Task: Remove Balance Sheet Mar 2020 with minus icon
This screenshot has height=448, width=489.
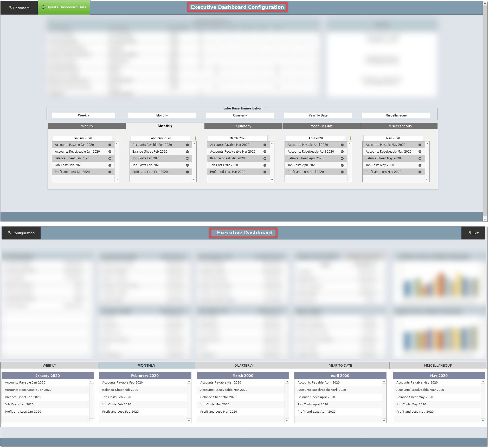Action: [x=265, y=158]
